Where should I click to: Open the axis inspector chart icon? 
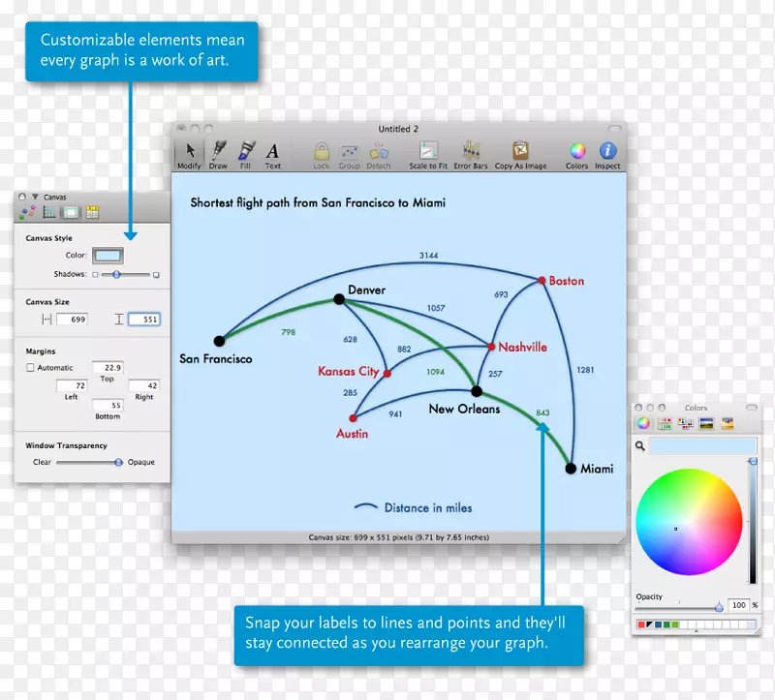(49, 212)
